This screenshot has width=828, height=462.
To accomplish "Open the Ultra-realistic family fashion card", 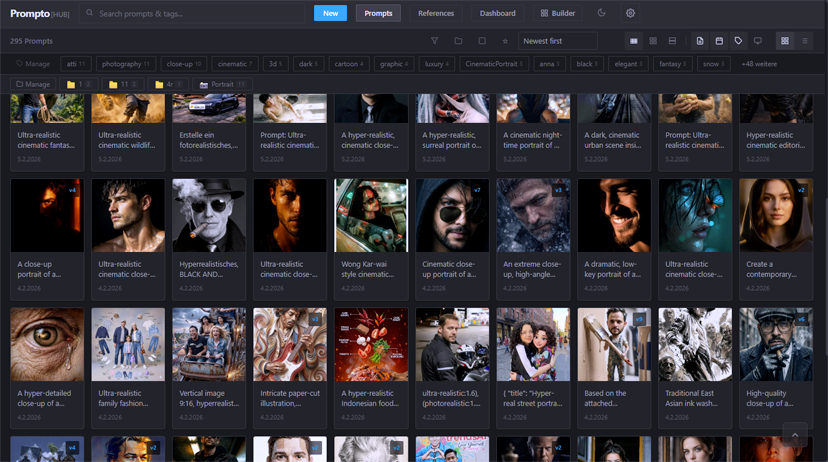I will point(128,368).
